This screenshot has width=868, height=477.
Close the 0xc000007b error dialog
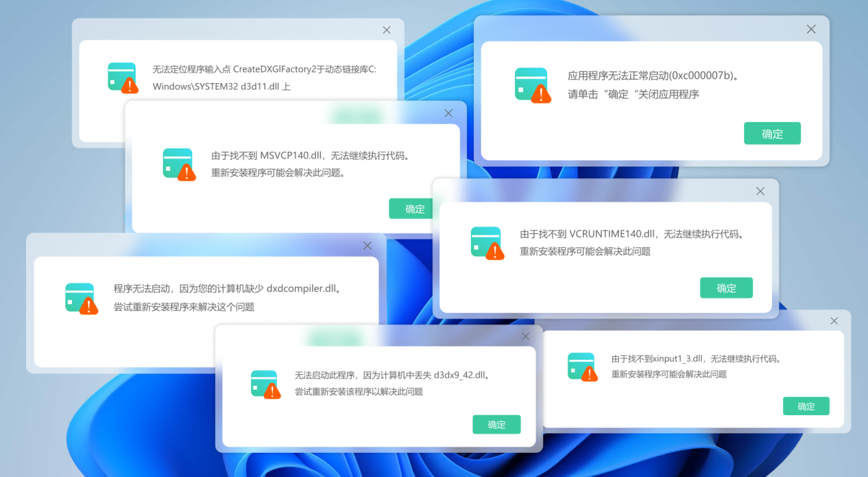(x=811, y=29)
